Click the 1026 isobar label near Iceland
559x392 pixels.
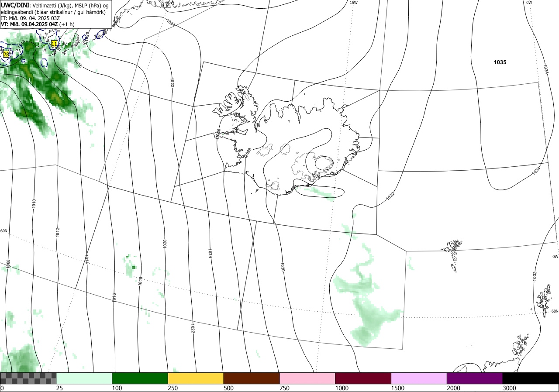(x=218, y=134)
